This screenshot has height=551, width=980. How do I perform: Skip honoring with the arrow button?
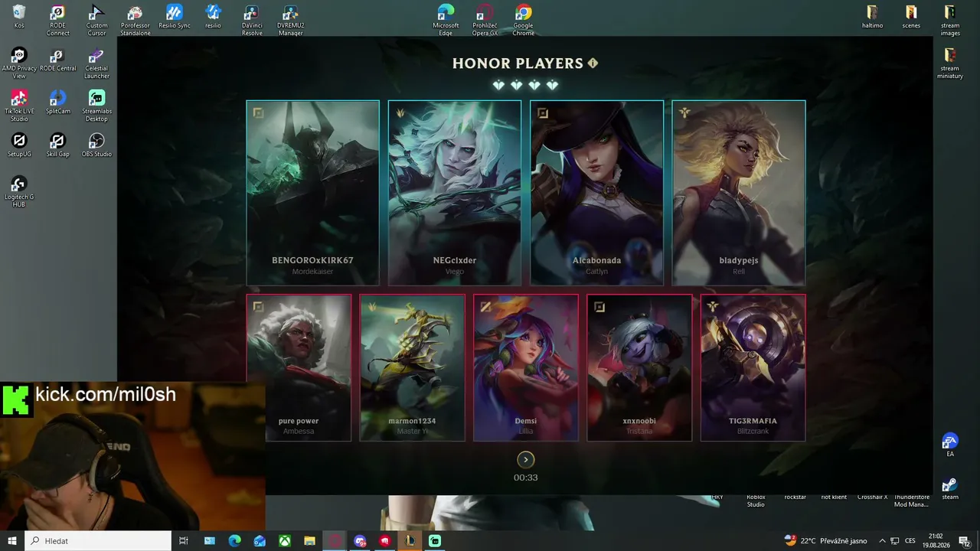coord(525,459)
